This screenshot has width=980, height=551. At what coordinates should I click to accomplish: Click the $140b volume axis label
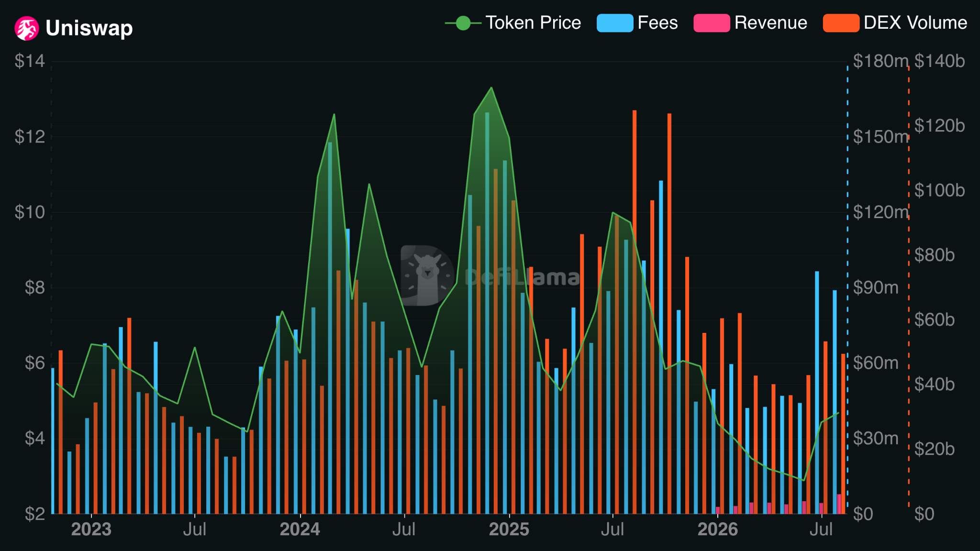(x=939, y=61)
